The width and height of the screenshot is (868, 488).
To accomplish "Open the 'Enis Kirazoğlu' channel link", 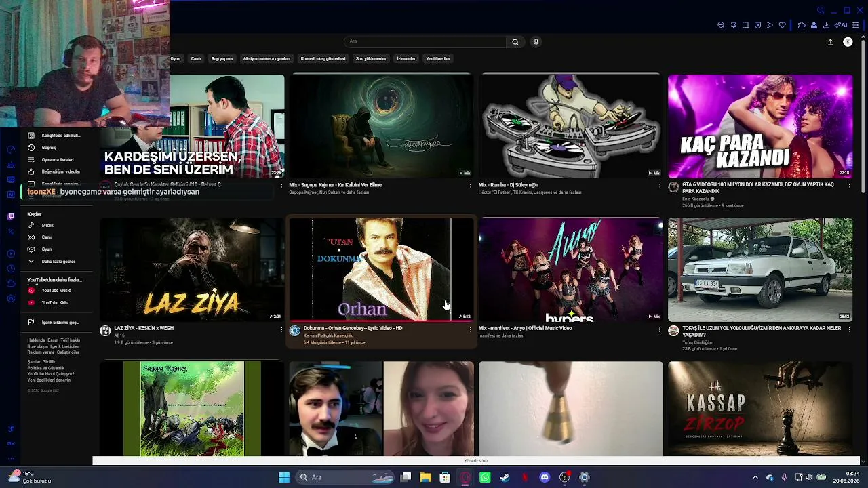I will coord(695,199).
